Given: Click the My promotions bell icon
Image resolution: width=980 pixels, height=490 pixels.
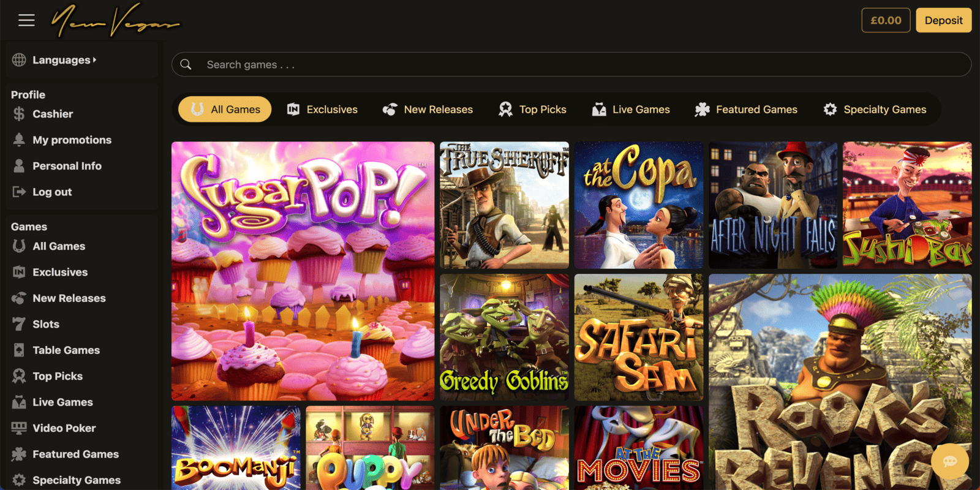Looking at the screenshot, I should point(19,140).
